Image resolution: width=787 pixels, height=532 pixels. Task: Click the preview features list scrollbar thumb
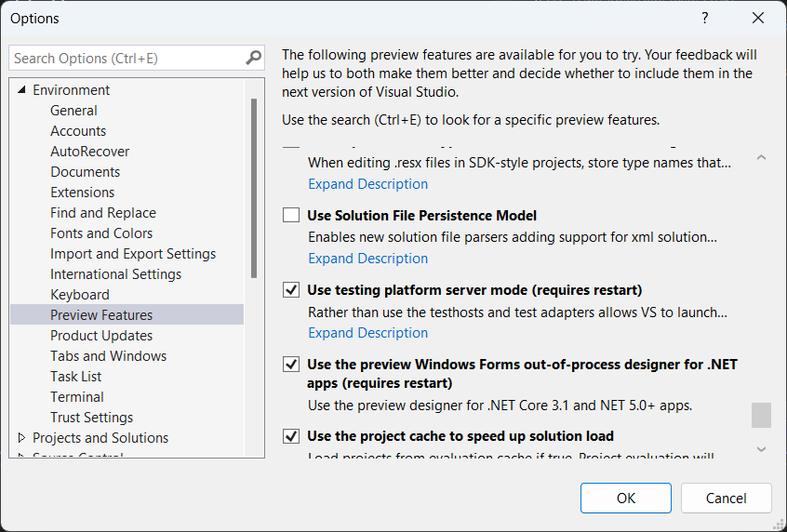pos(761,415)
